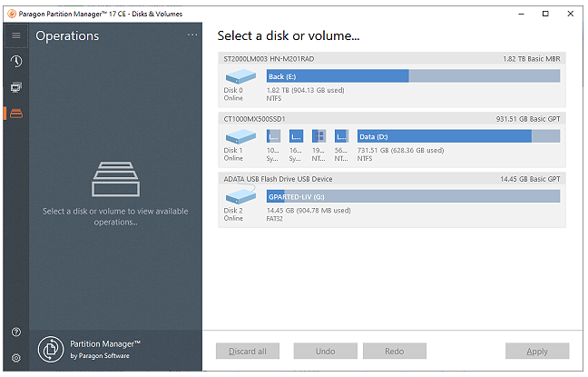Viewport: 588px width, 377px height.
Task: Click the Discard all button
Action: click(248, 351)
